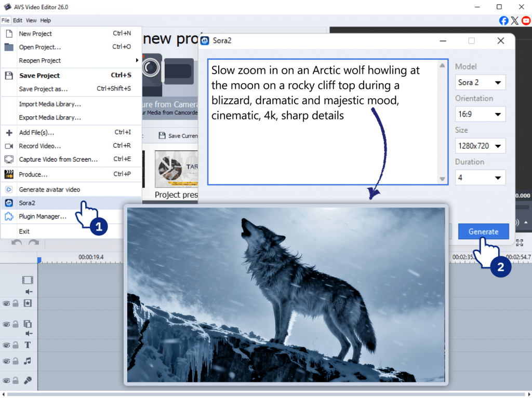Image resolution: width=532 pixels, height=398 pixels.
Task: Click the fullscreen preview icon
Action: pyautogui.click(x=520, y=242)
